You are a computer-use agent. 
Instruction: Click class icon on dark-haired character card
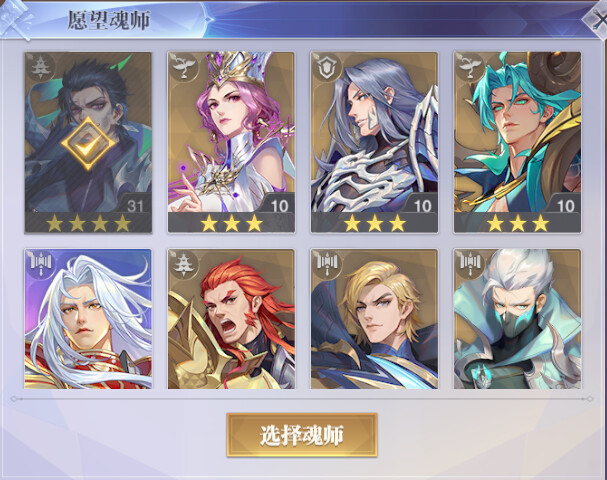tap(39, 67)
